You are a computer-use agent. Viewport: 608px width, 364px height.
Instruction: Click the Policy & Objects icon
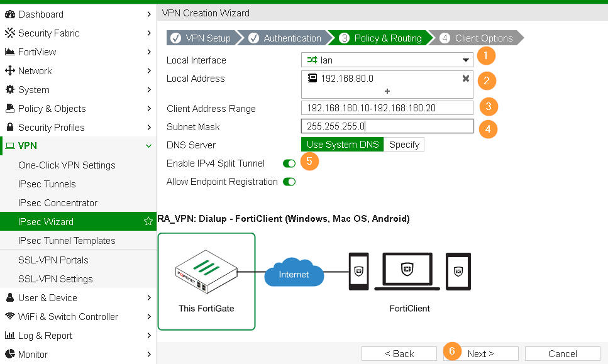(9, 108)
